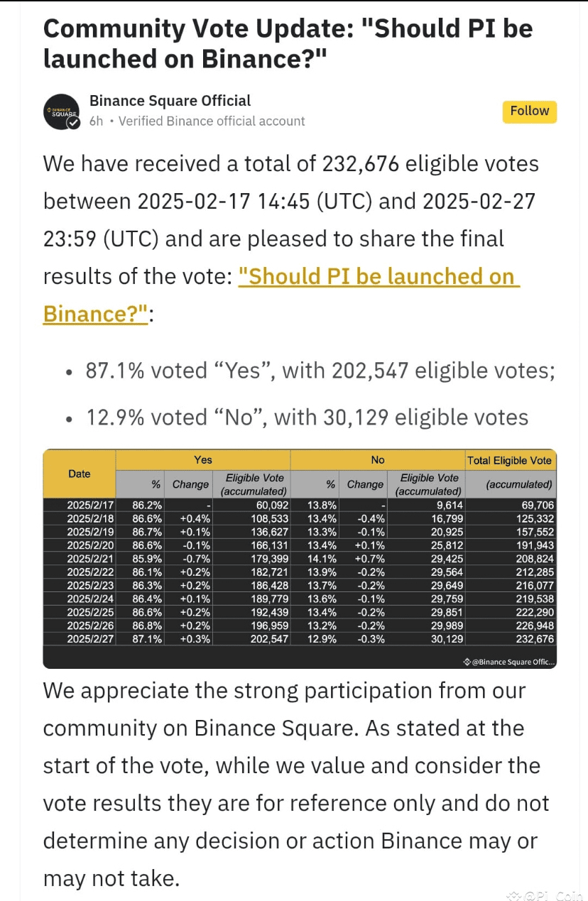Click the 6h post timestamp
Image resolution: width=588 pixels, height=901 pixels.
[96, 121]
